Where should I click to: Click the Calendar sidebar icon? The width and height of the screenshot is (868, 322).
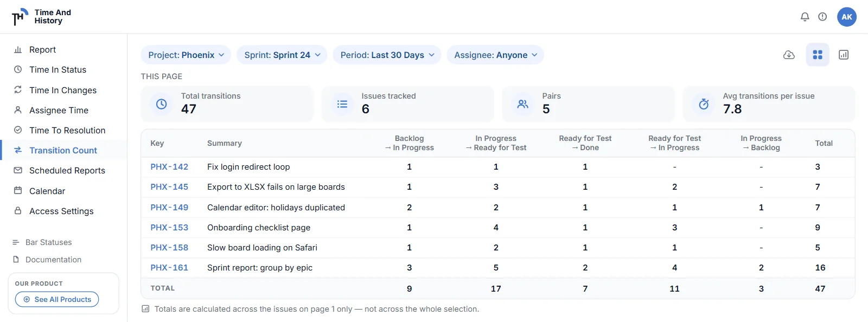(x=18, y=191)
